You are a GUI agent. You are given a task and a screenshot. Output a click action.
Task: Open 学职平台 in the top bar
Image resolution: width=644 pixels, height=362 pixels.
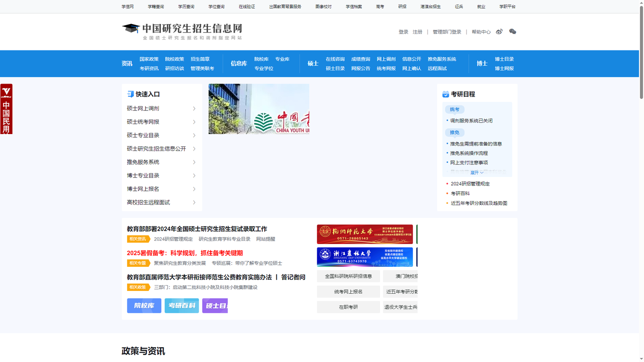508,7
